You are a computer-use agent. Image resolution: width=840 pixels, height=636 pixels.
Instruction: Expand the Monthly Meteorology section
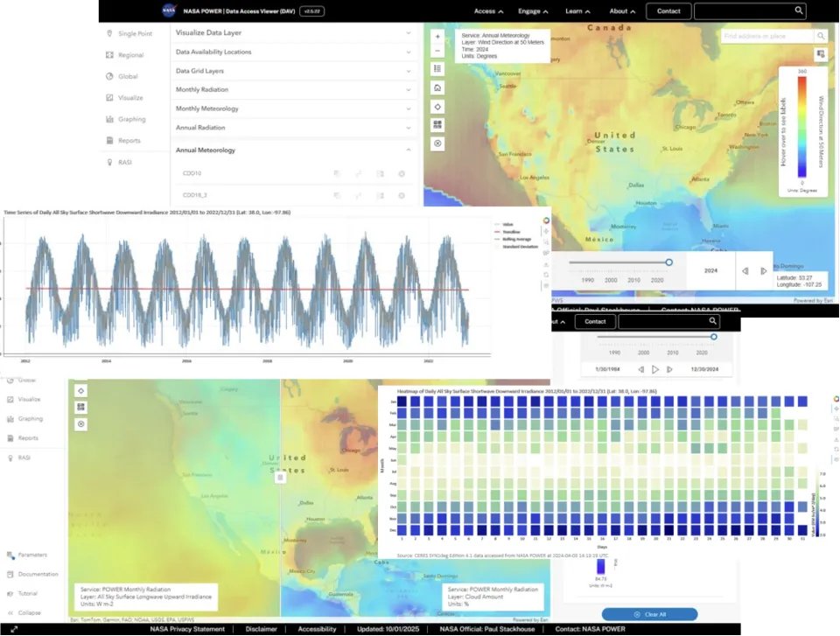click(x=294, y=108)
